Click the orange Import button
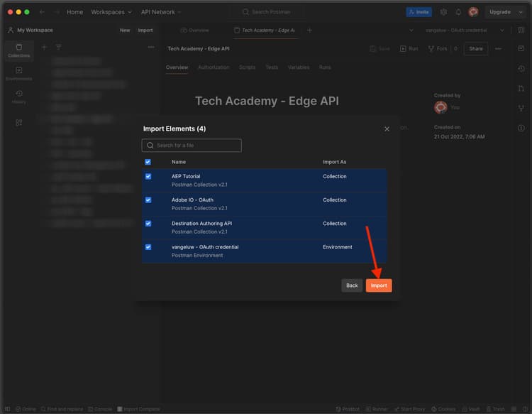This screenshot has height=414, width=532. point(379,285)
